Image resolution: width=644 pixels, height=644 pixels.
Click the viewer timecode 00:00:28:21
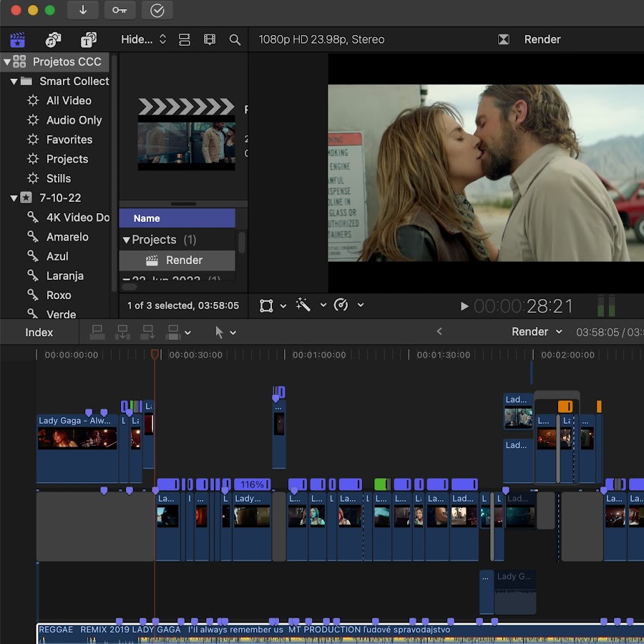tap(523, 306)
